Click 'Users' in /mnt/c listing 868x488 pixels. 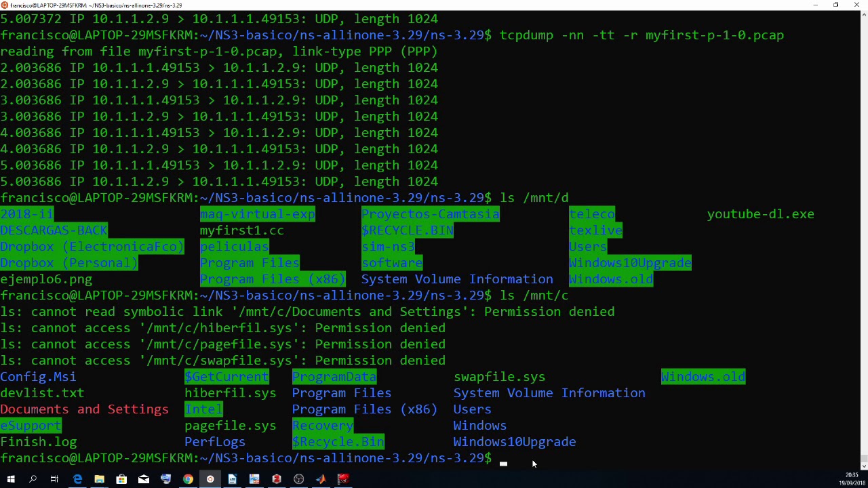tap(472, 409)
